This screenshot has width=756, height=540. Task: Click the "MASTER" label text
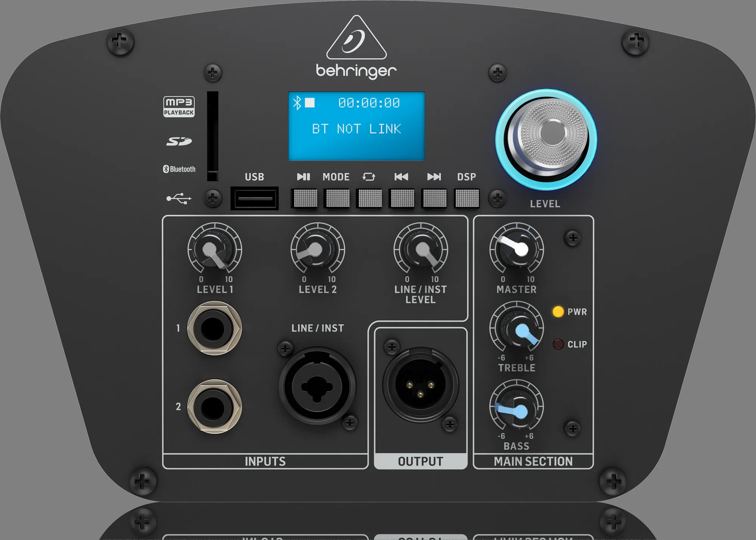517,289
